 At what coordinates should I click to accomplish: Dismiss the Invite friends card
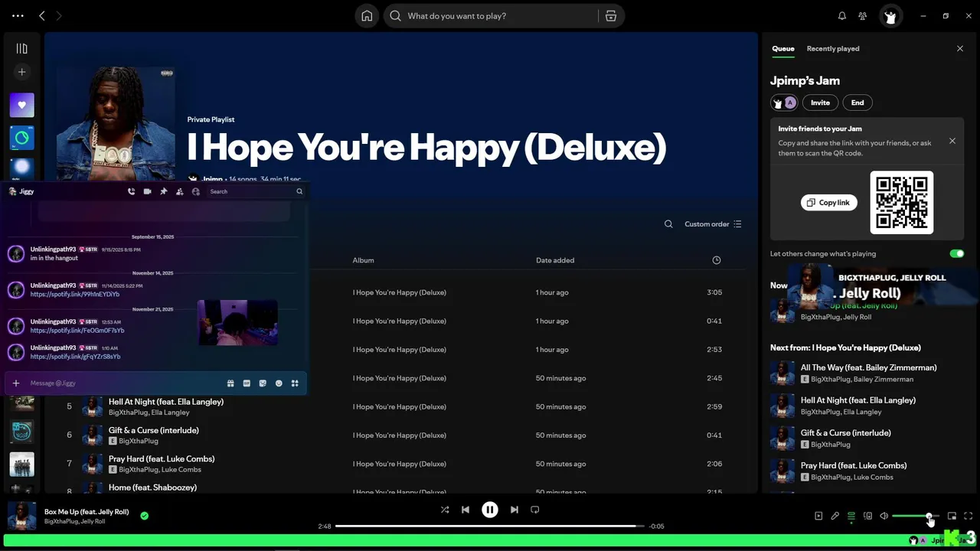[952, 141]
